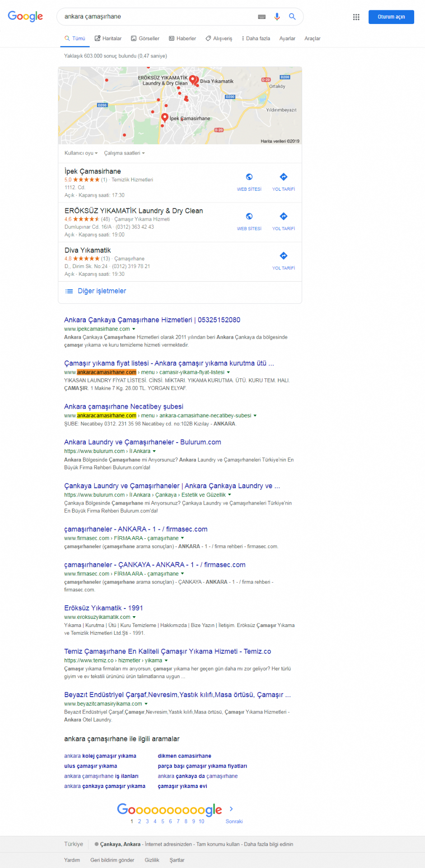This screenshot has width=425, height=868.
Task: Expand the temiz.co result arrow
Action: pos(166,660)
